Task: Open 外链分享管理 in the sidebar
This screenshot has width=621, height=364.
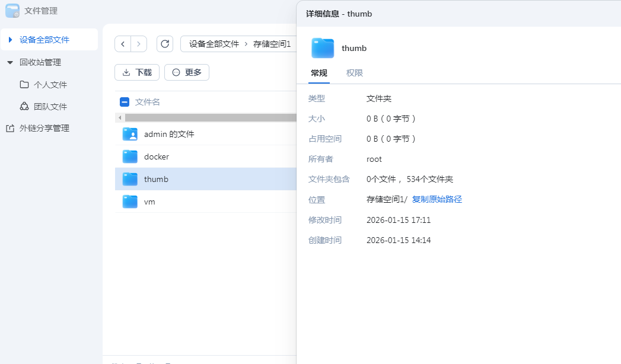Action: pyautogui.click(x=44, y=128)
